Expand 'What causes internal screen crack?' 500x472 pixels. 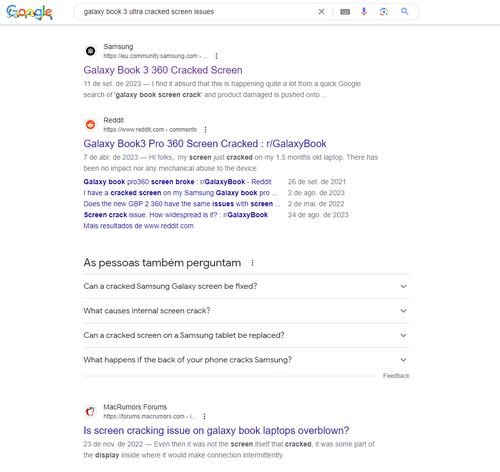pyautogui.click(x=246, y=311)
